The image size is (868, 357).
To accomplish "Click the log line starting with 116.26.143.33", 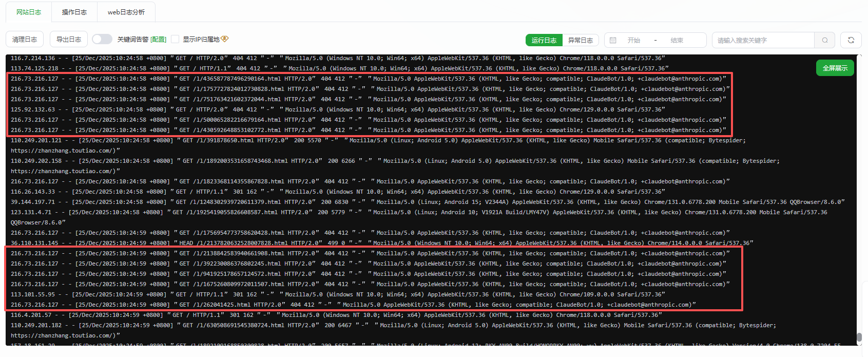I will [x=338, y=192].
